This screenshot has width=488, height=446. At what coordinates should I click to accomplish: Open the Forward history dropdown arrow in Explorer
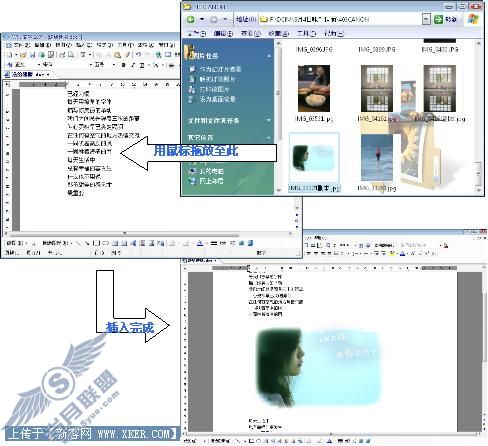(x=225, y=19)
